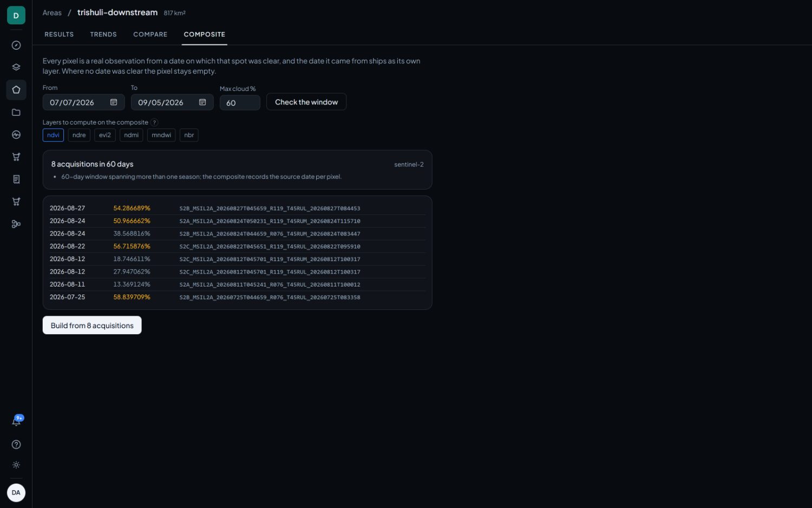Switch to the Trends tab
This screenshot has height=508, width=812.
coord(103,34)
